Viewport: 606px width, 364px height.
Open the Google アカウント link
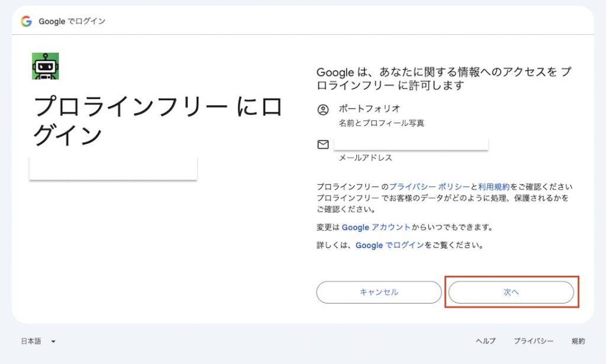pyautogui.click(x=376, y=227)
